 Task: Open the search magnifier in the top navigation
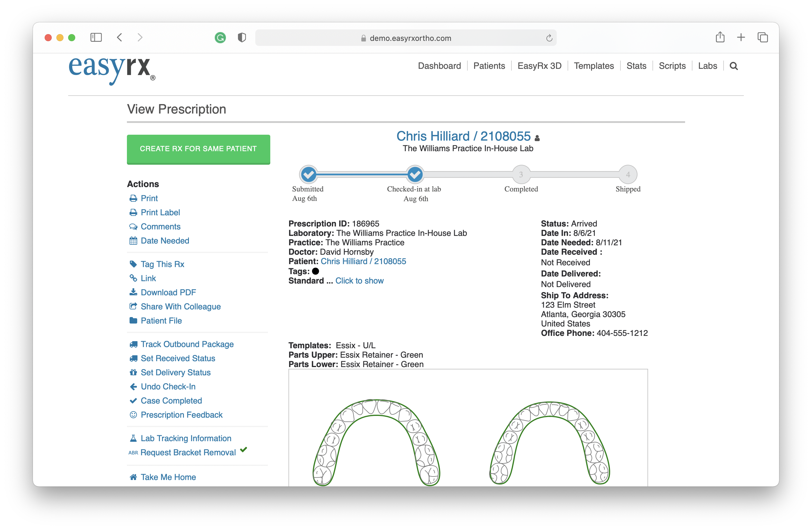click(x=734, y=66)
